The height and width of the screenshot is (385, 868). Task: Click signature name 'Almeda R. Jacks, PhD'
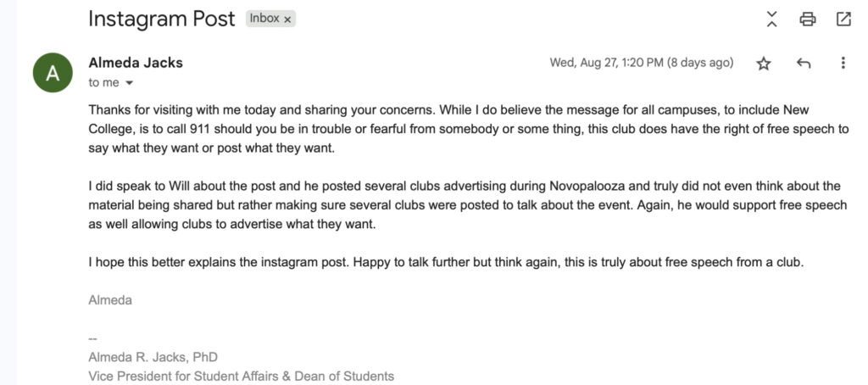click(x=153, y=357)
